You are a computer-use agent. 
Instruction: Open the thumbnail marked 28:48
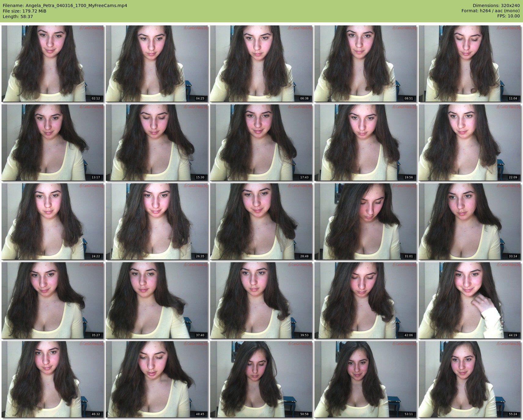tap(261, 221)
